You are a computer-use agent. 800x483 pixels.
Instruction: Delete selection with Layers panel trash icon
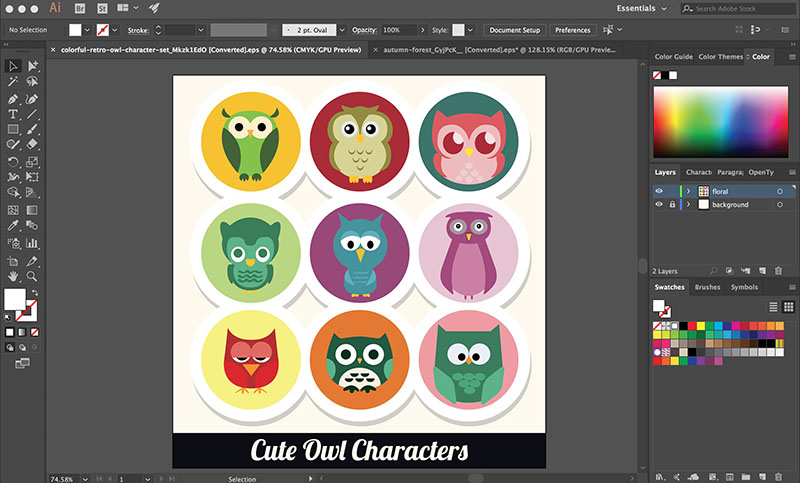click(x=778, y=271)
